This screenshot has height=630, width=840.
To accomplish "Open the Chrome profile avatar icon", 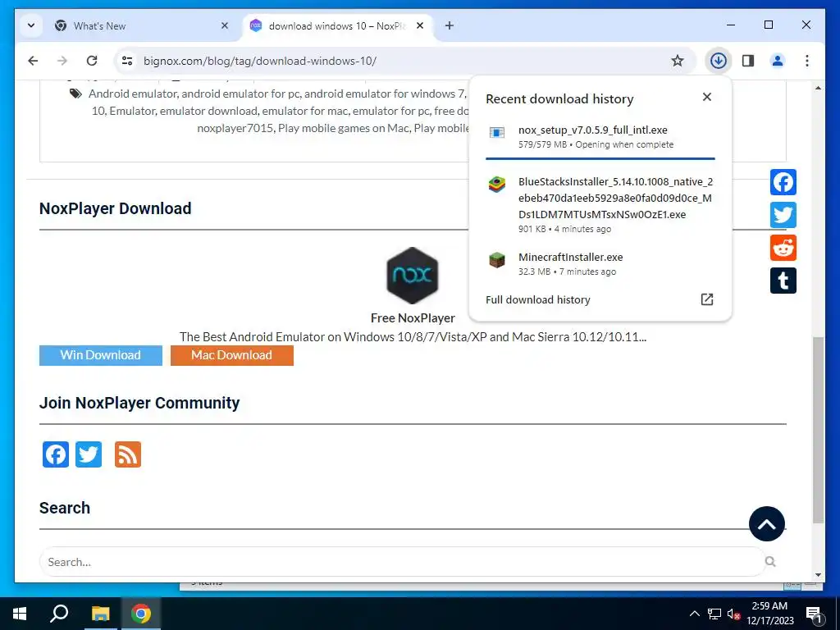I will tap(778, 61).
